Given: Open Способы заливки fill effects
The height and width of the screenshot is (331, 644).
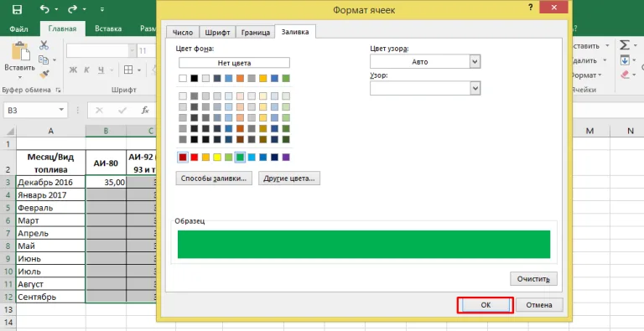Looking at the screenshot, I should coord(214,178).
